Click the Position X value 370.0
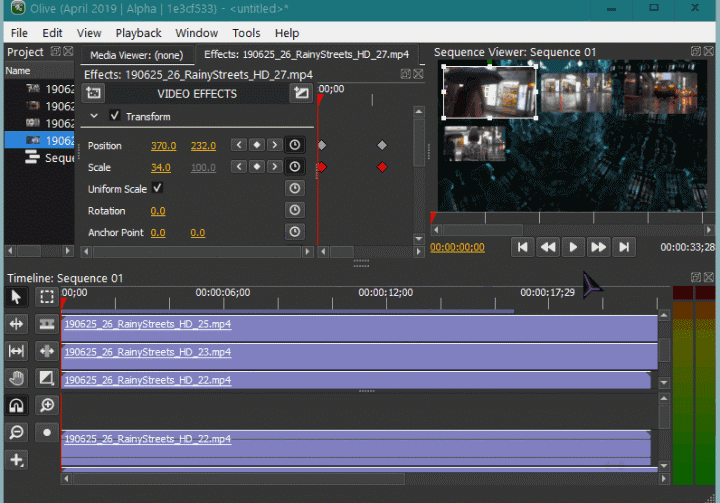The image size is (720, 503). pyautogui.click(x=163, y=146)
